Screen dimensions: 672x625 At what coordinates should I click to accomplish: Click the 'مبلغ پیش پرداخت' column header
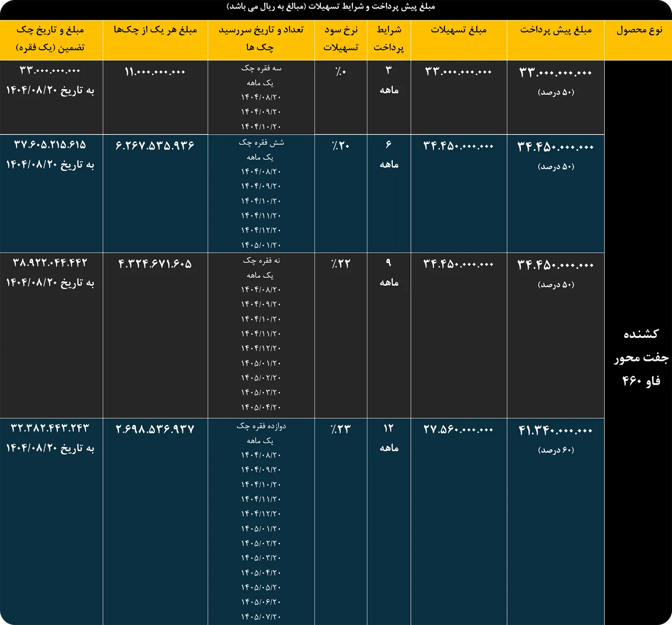point(556,30)
